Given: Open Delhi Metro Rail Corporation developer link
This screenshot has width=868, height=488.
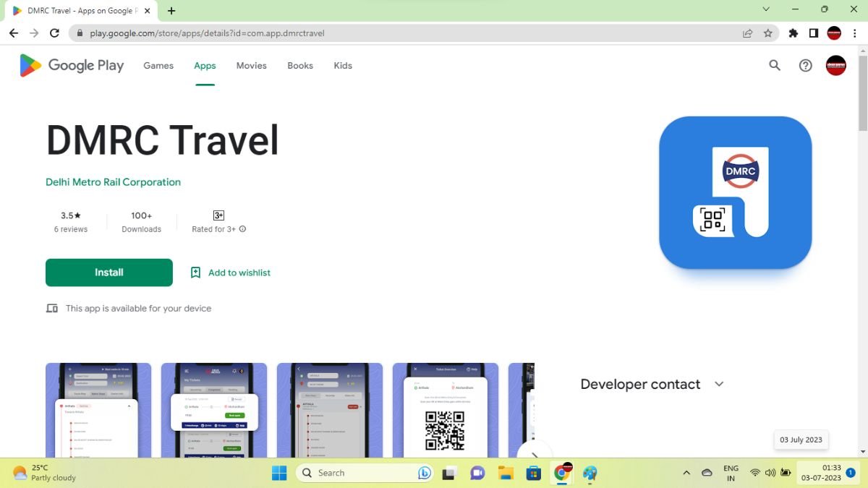Looking at the screenshot, I should pos(113,182).
